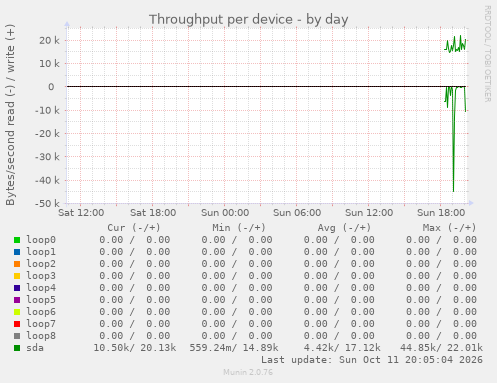The width and height of the screenshot is (497, 383).
Task: Click the loop6 lime legend swatch
Action: [x=17, y=312]
